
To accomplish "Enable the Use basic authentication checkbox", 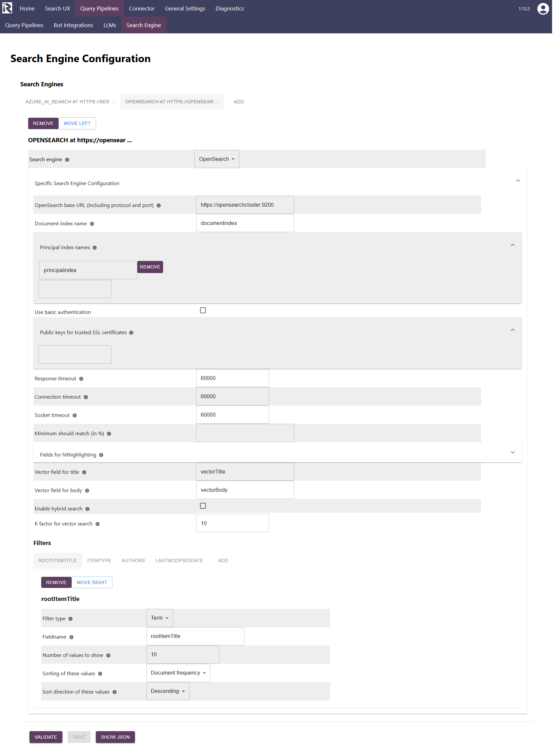I will (x=203, y=310).
